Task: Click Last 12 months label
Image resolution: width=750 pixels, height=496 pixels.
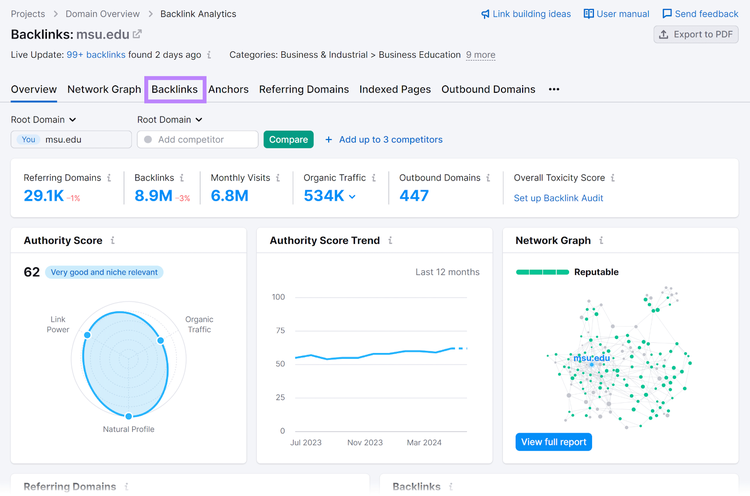Action: click(x=447, y=272)
